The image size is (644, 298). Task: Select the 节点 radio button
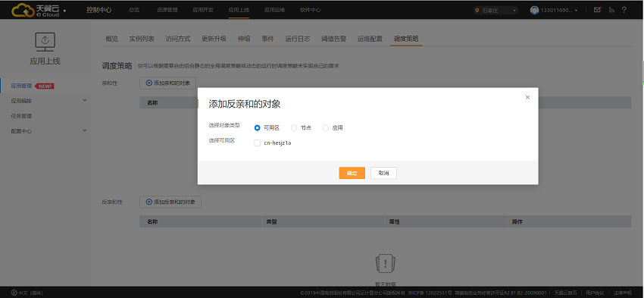coord(294,128)
